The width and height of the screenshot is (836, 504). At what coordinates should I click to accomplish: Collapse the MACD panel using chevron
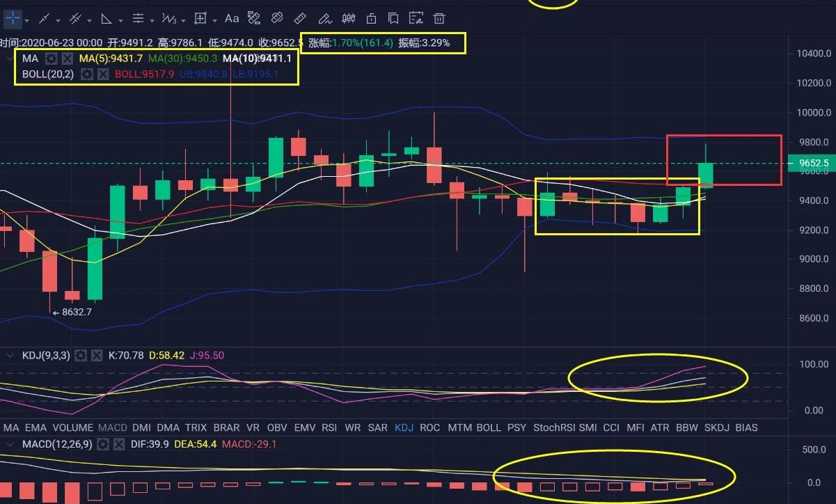10,444
